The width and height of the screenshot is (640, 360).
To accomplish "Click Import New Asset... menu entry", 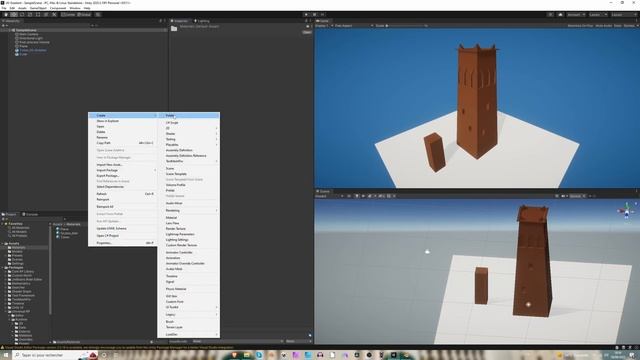I will click(123, 164).
